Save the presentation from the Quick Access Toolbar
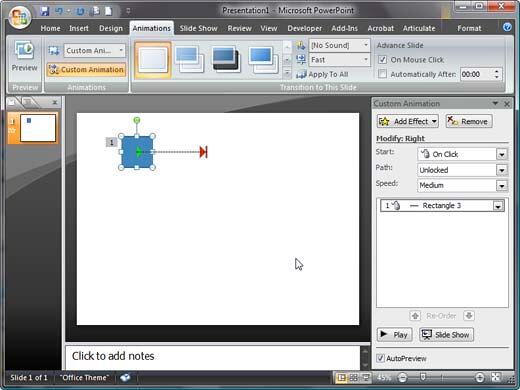 pyautogui.click(x=45, y=11)
